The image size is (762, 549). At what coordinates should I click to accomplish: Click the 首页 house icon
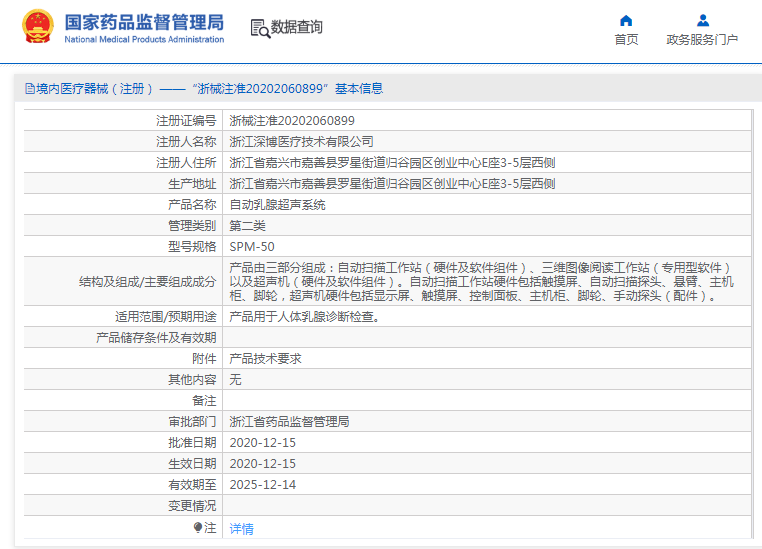click(x=626, y=20)
